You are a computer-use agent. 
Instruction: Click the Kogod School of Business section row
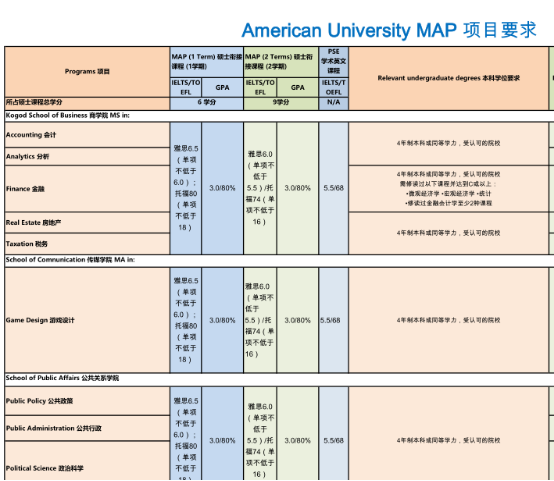(x=279, y=116)
